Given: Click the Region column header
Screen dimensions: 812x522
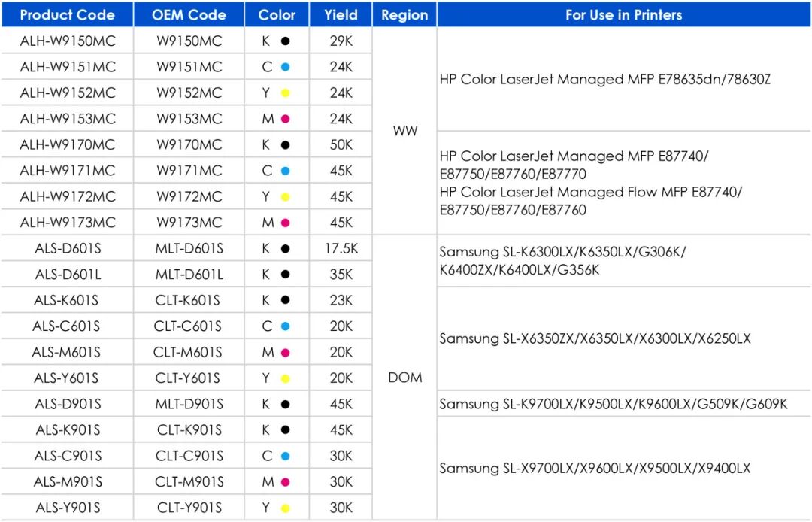Looking at the screenshot, I should tap(404, 14).
